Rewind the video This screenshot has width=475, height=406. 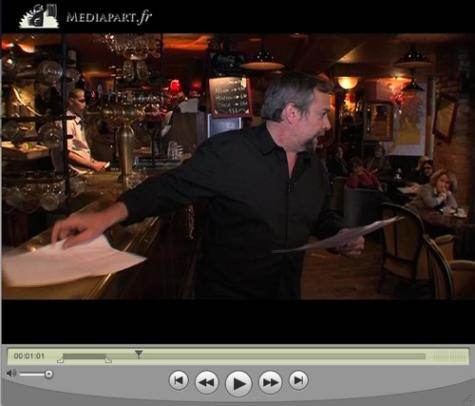(207, 382)
